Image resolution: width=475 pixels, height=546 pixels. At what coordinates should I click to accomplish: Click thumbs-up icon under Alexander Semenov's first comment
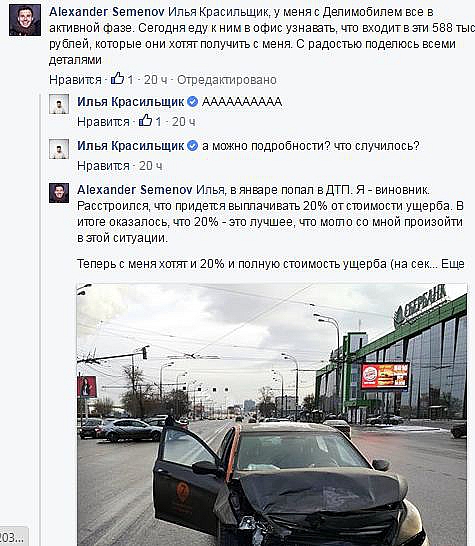(x=117, y=79)
